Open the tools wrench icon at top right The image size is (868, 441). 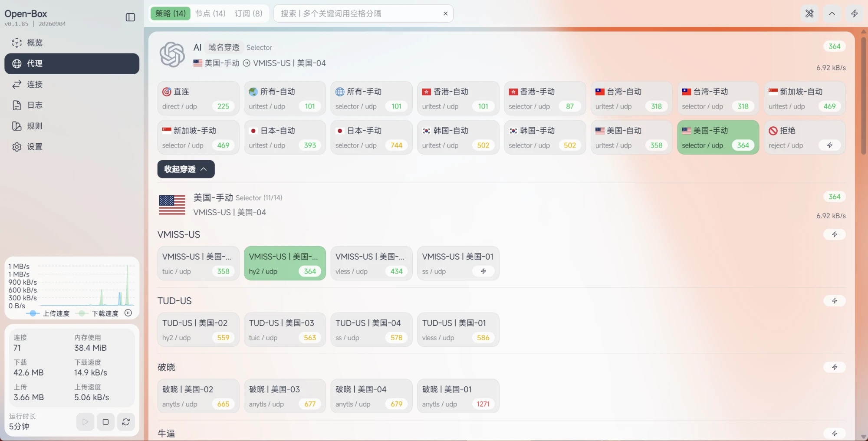[809, 13]
